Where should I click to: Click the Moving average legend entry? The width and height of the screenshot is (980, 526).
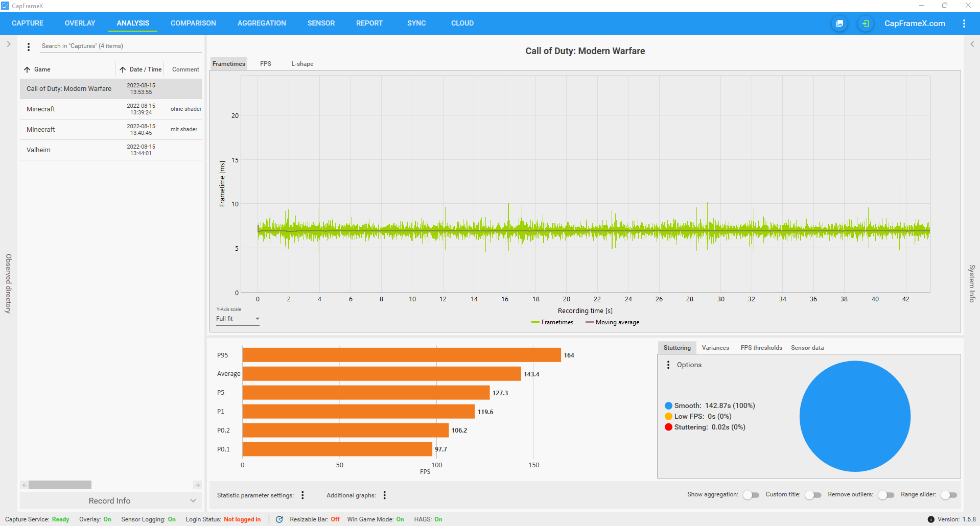pos(613,322)
